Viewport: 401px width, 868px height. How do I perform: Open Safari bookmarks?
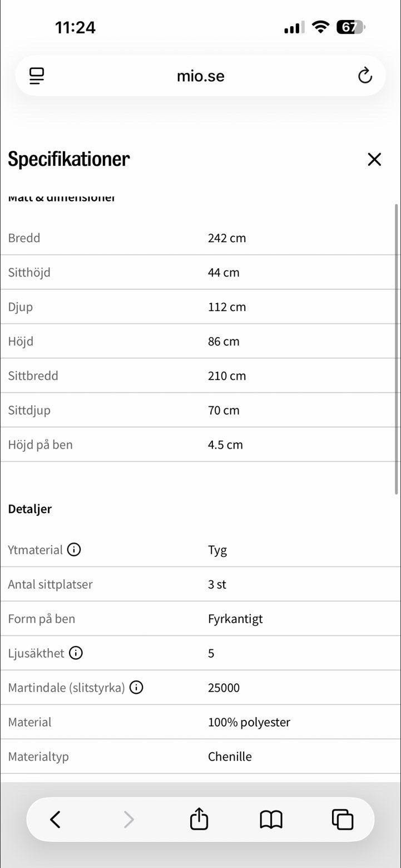[x=271, y=819]
